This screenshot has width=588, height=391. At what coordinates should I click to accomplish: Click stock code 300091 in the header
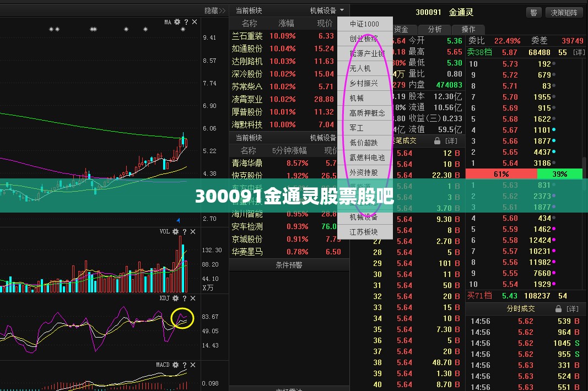coord(428,12)
